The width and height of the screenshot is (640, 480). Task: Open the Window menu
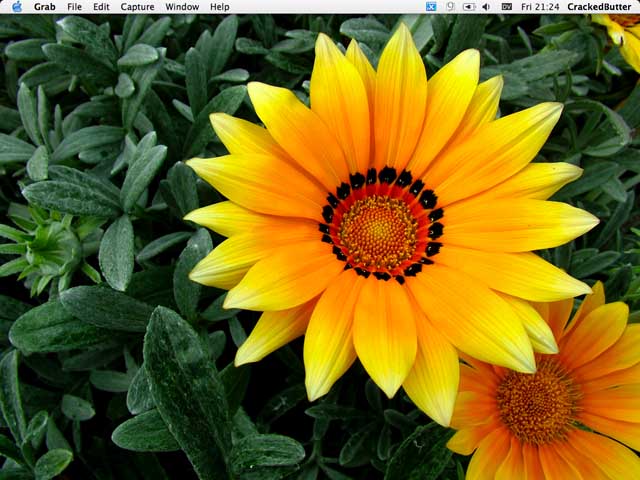click(x=182, y=7)
